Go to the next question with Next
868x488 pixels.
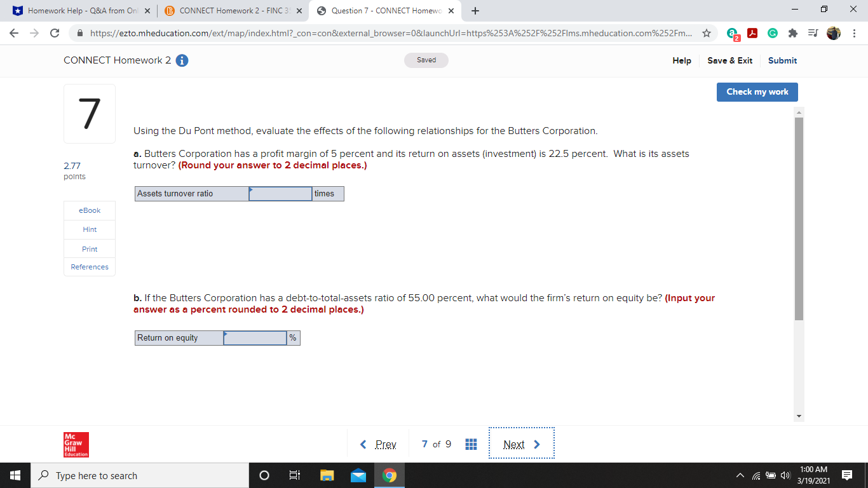(522, 444)
